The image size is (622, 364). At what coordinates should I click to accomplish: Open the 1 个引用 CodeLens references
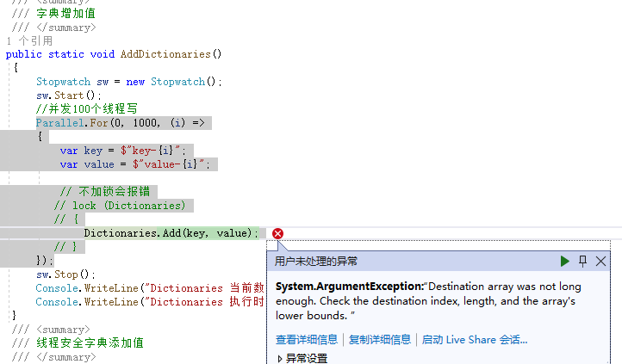[x=28, y=40]
